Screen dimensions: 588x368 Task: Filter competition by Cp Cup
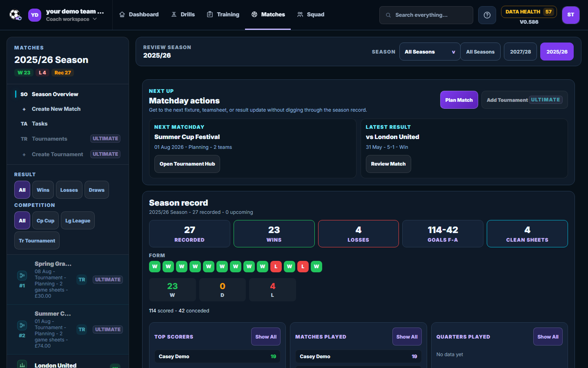[45, 220]
